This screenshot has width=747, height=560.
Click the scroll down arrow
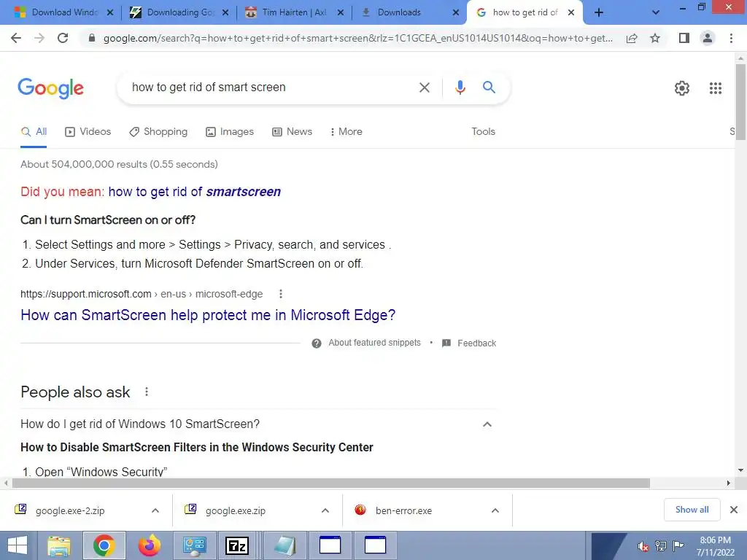point(740,470)
